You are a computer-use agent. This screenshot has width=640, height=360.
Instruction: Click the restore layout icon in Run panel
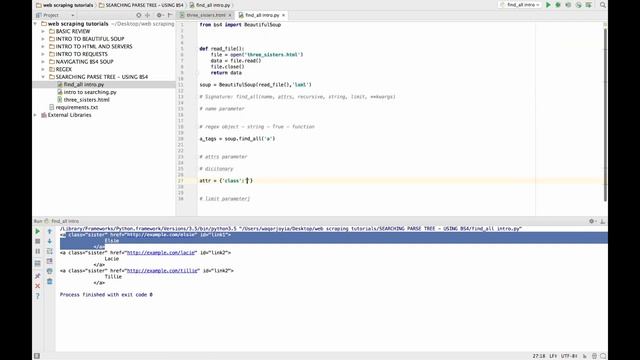click(x=38, y=263)
